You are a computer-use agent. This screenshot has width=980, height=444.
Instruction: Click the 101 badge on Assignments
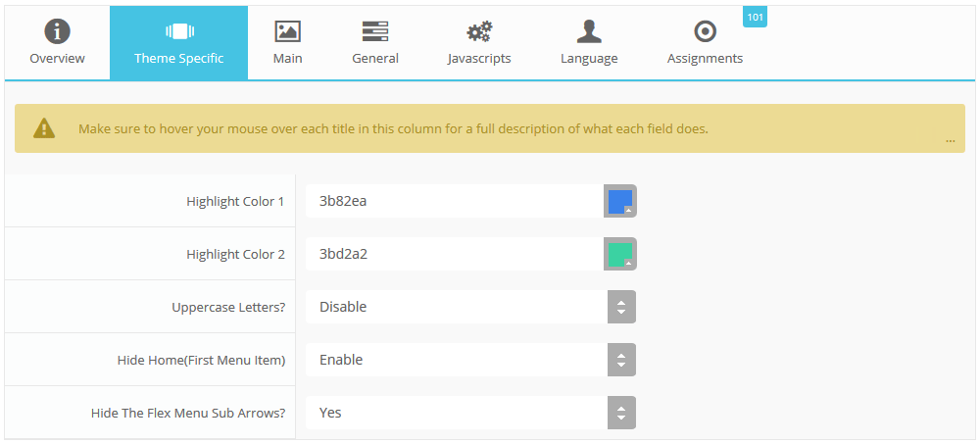point(755,17)
